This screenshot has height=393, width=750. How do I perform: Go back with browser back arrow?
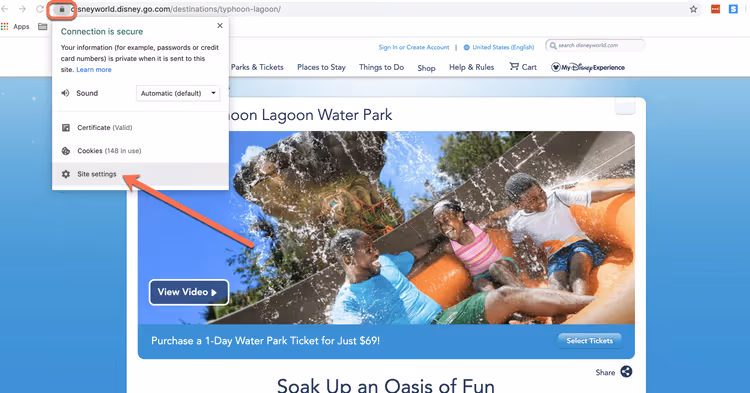[5, 9]
